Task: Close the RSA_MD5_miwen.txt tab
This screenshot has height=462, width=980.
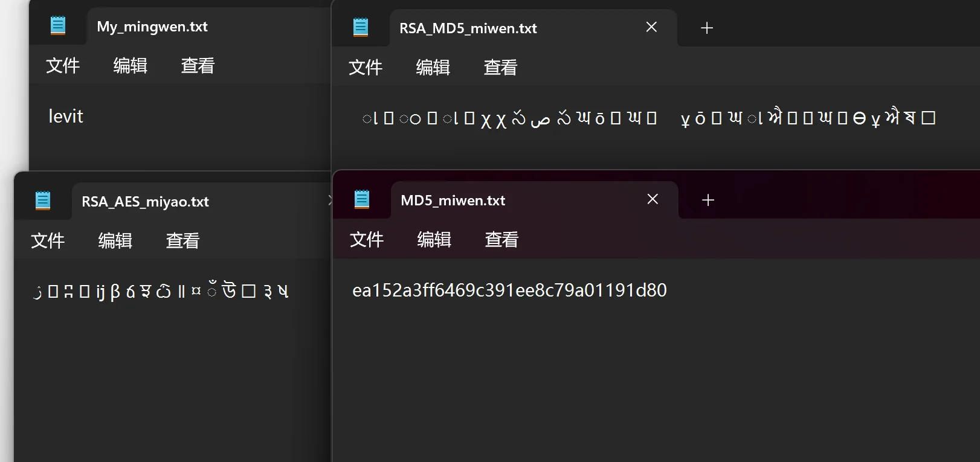Action: [x=651, y=27]
